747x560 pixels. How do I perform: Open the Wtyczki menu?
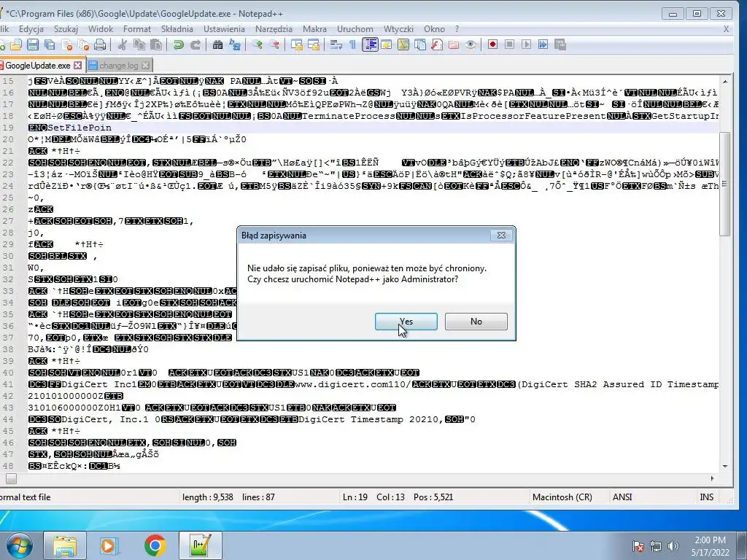coord(398,29)
